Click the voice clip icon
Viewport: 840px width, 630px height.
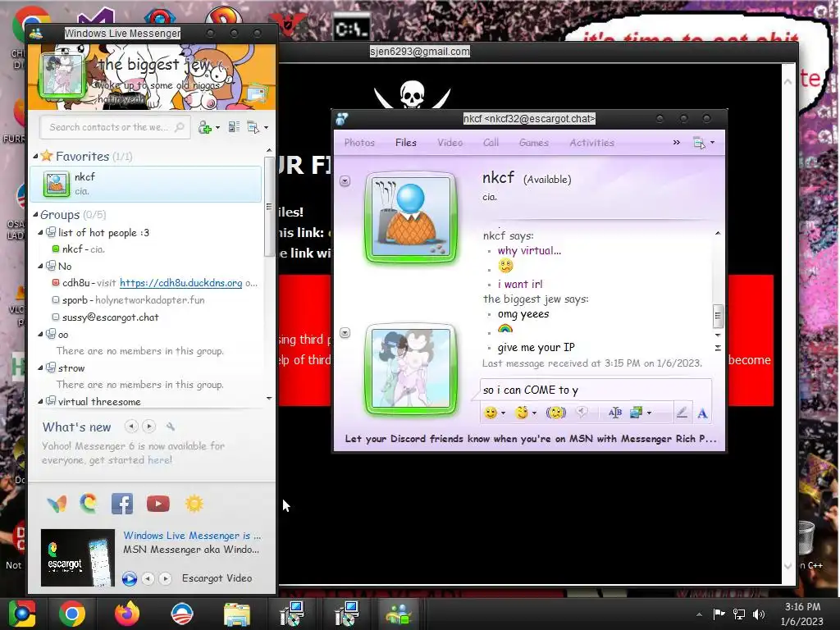click(x=582, y=412)
